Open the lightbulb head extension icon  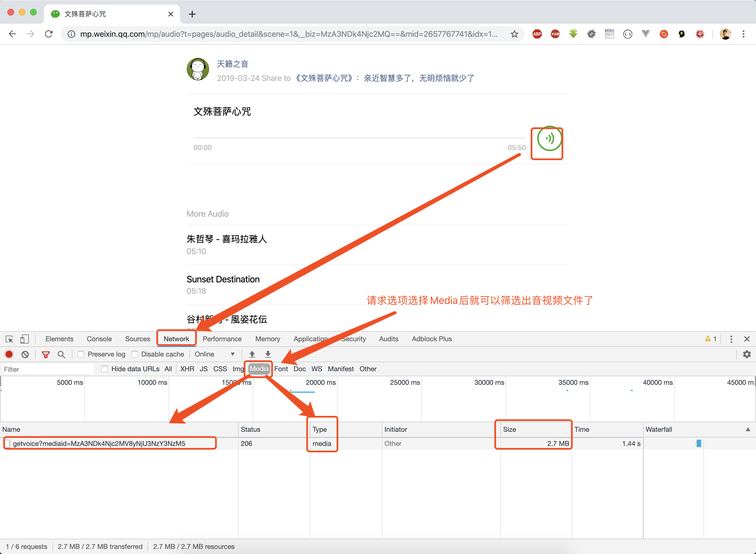tap(682, 34)
